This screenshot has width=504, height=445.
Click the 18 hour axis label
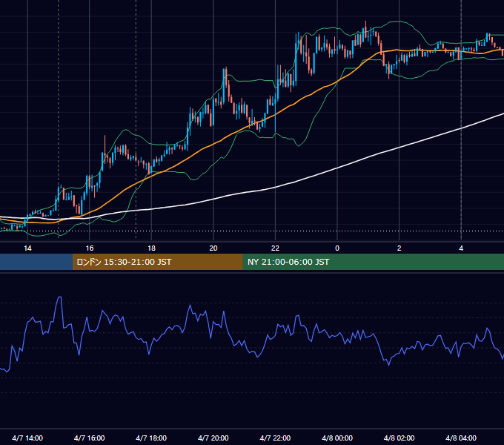[x=151, y=248]
